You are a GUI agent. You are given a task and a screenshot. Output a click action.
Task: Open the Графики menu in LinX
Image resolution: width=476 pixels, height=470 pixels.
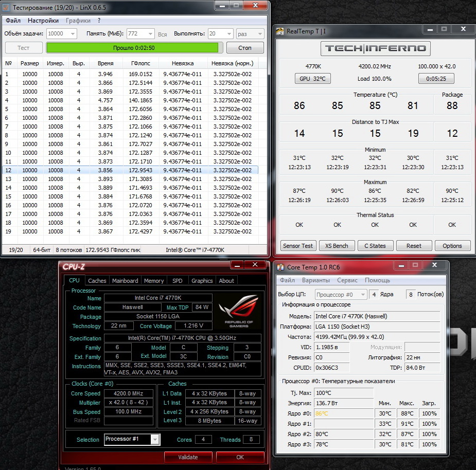[x=78, y=21]
